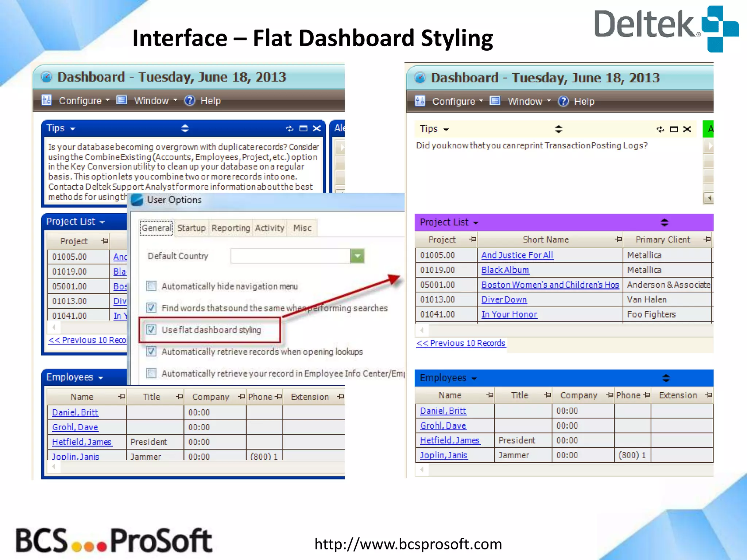Maximize the left Tips panel
The width and height of the screenshot is (747, 560).
pos(303,128)
